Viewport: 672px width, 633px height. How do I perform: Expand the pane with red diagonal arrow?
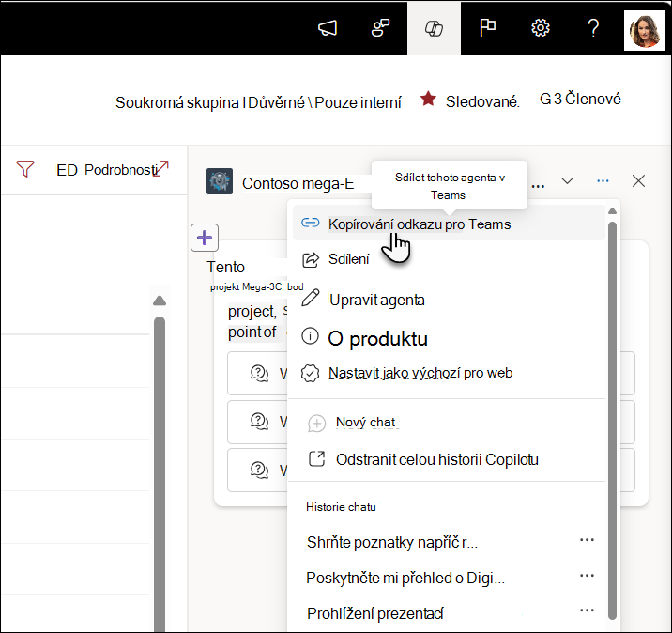click(x=161, y=168)
